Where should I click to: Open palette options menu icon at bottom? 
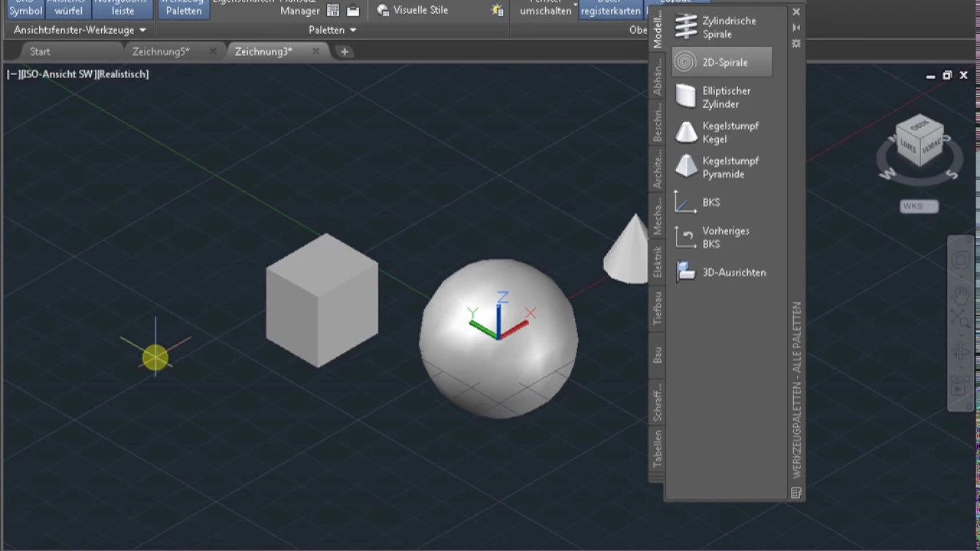[x=796, y=494]
